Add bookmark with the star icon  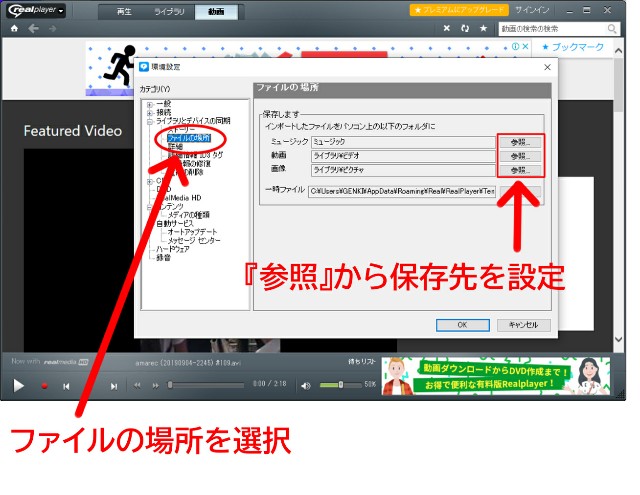483,28
